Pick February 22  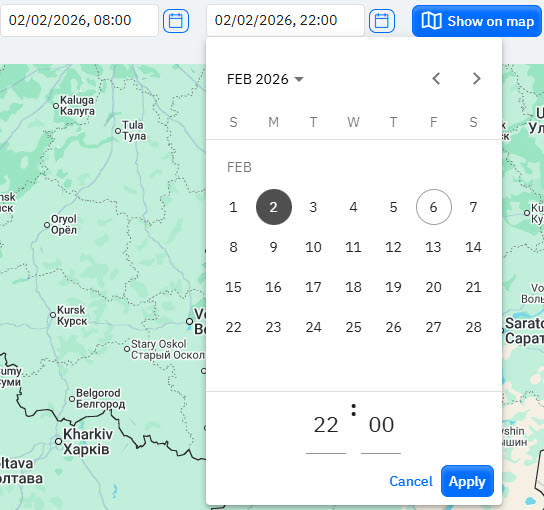coord(233,327)
